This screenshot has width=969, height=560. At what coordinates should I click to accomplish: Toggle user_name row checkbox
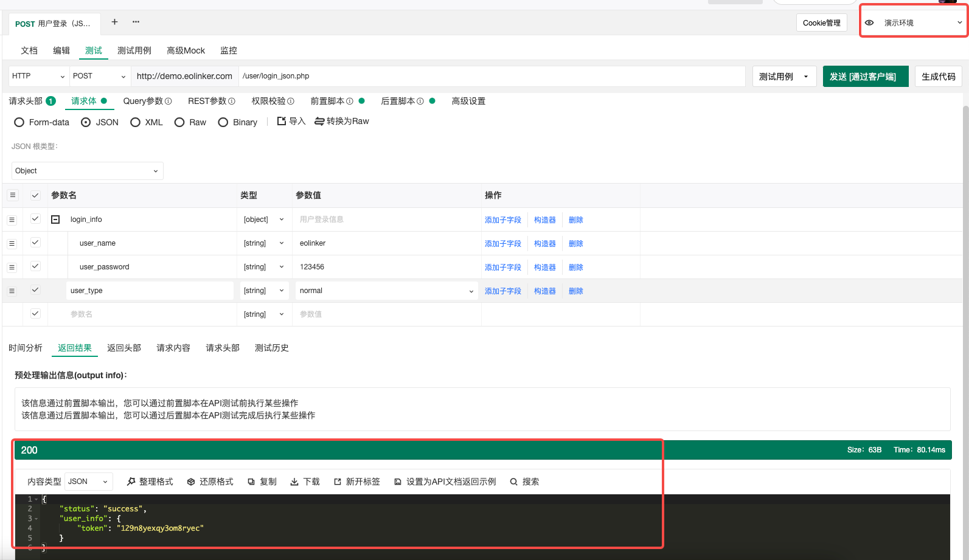(x=35, y=243)
